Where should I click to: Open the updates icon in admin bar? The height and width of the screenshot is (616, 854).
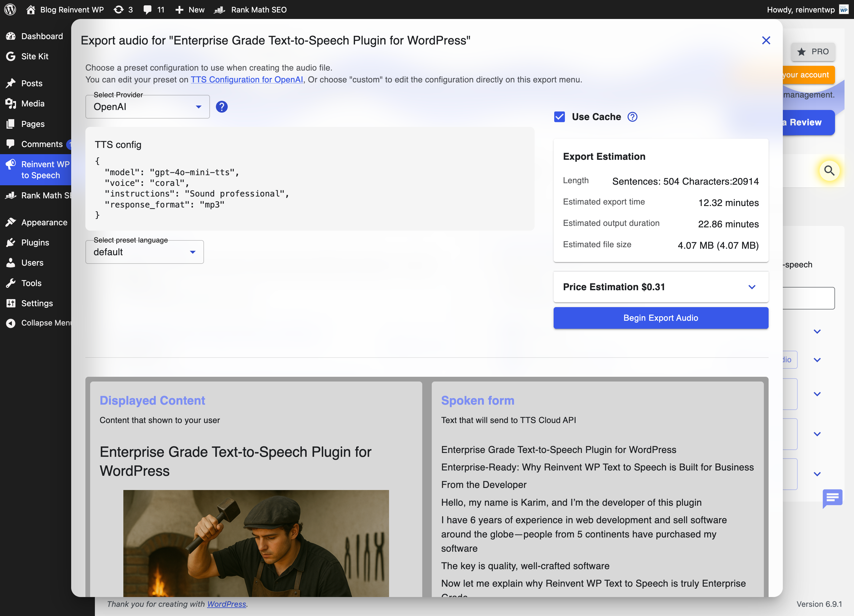tap(119, 9)
